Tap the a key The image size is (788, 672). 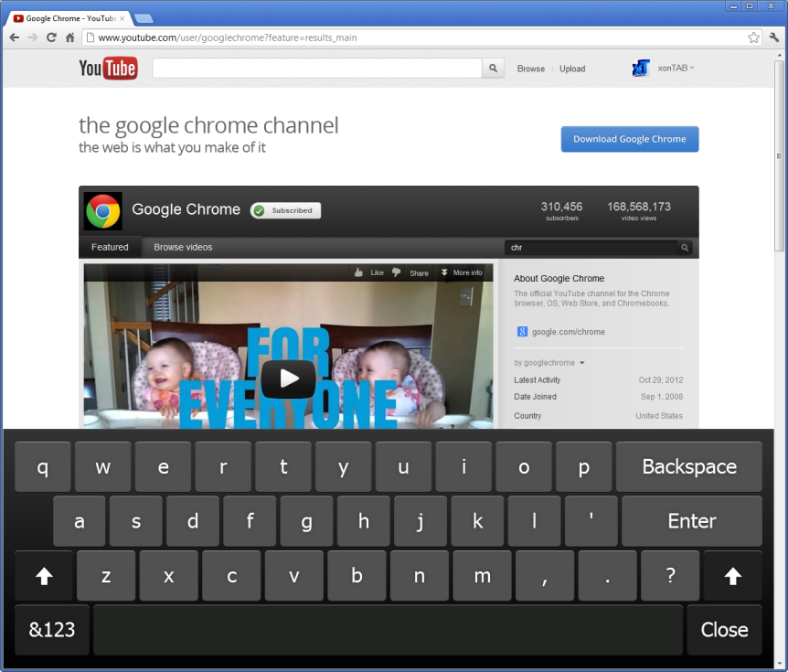79,521
